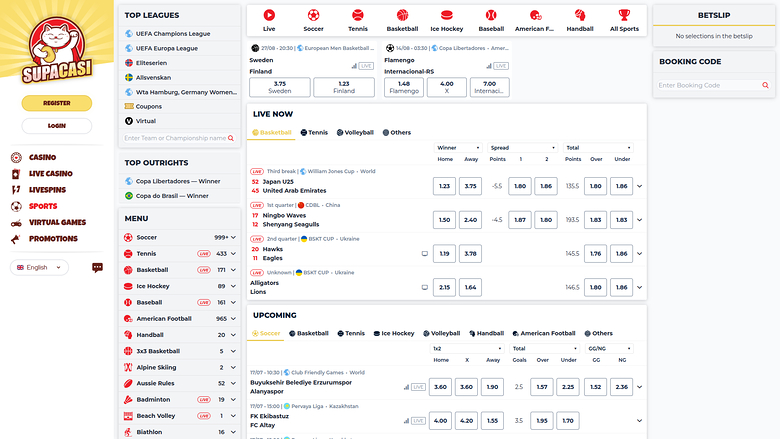Open the chat support bubble icon

click(x=98, y=267)
